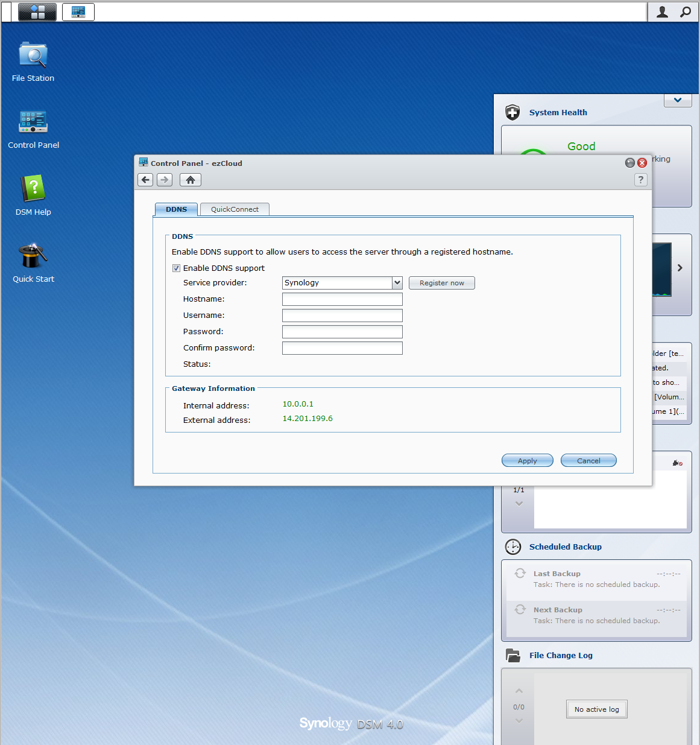
Task: Go to next page under 1/1 counter
Action: tap(519, 503)
